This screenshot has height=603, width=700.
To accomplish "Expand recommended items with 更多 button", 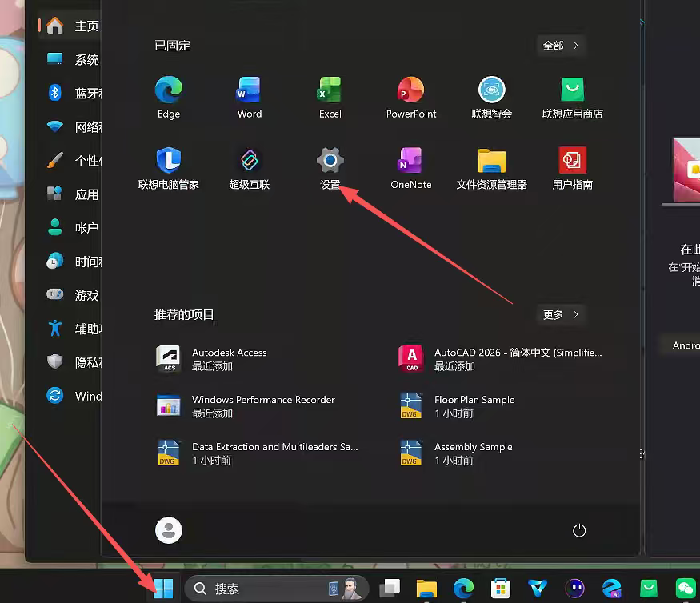I will [x=561, y=314].
